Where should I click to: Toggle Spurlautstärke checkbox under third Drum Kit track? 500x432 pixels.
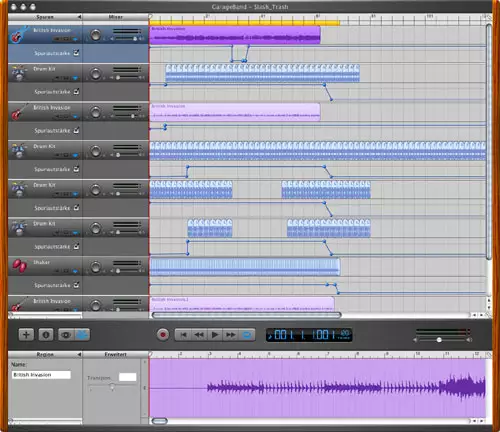tap(76, 208)
